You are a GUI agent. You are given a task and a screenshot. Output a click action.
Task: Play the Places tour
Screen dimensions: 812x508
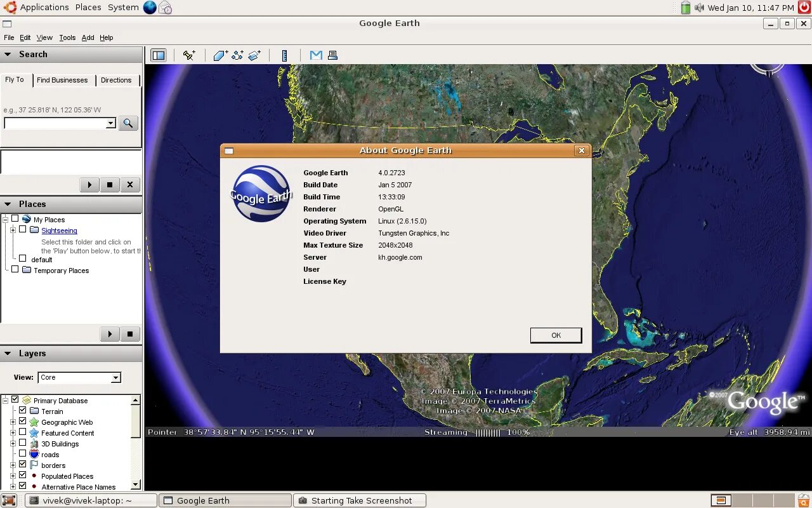[x=110, y=334]
